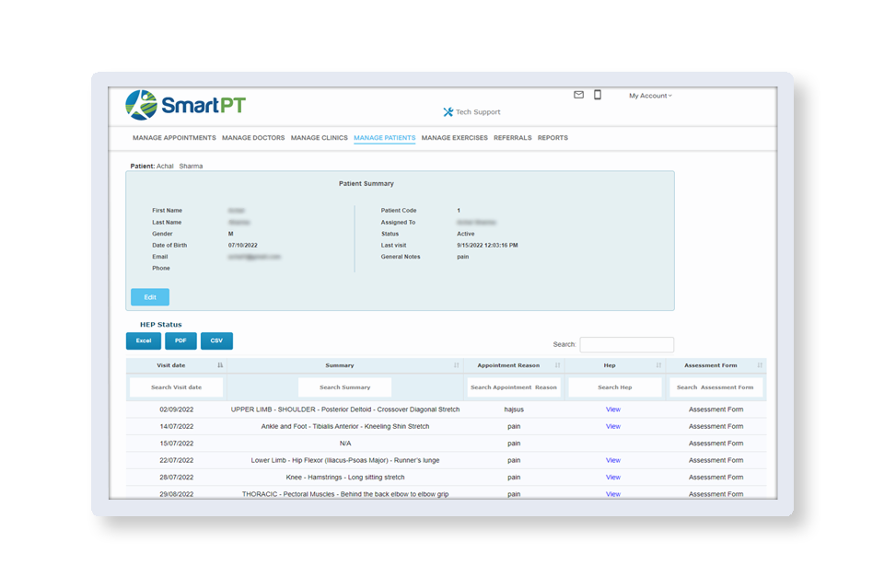Click the mobile phone icon

click(598, 95)
